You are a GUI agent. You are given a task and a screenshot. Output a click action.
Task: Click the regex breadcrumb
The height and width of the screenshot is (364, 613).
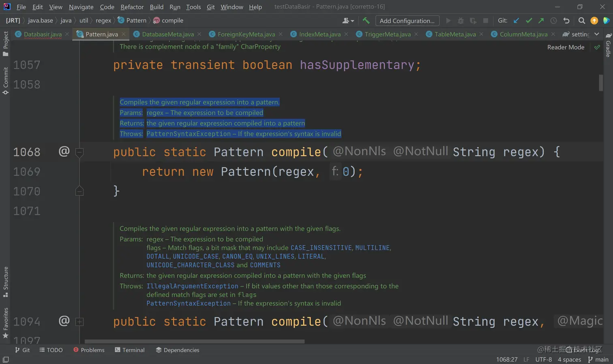tap(103, 20)
